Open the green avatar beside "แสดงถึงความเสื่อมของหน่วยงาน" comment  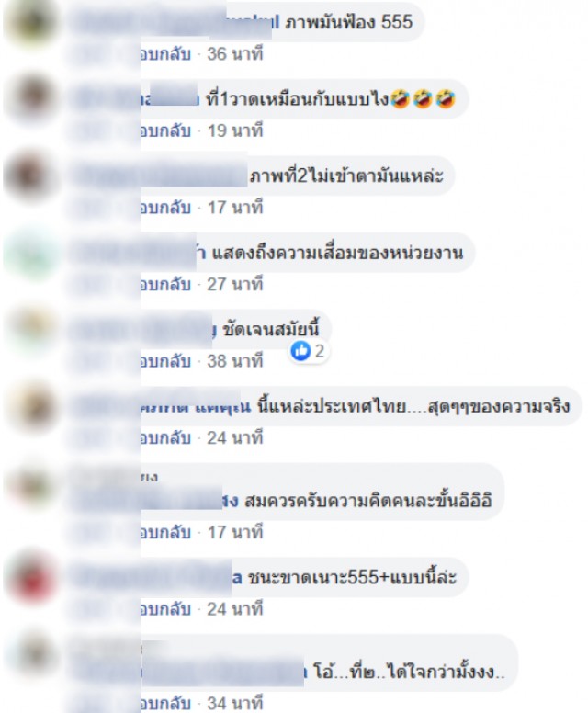point(31,252)
